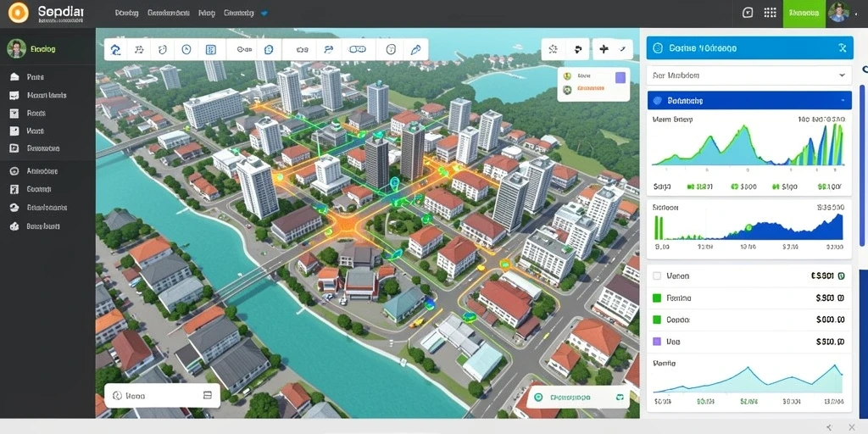Screen dimensions: 868x434
Task: Click the black plus icon above the map
Action: tap(604, 48)
